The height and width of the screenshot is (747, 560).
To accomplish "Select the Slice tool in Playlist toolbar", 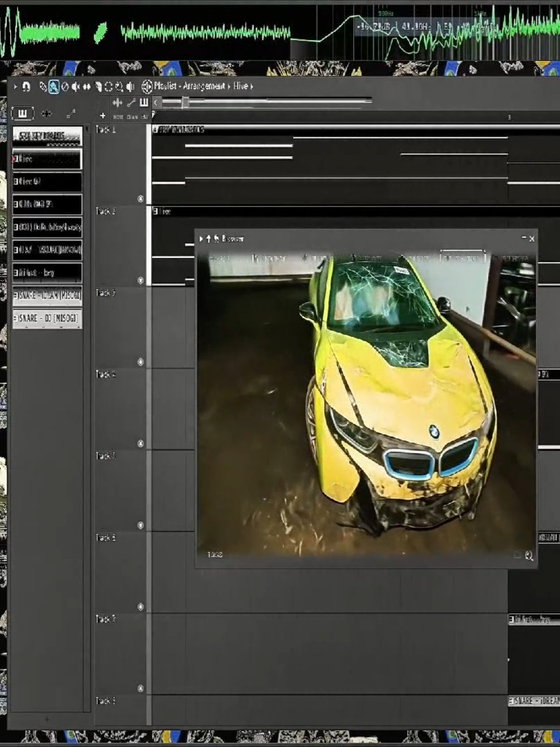I will 98,87.
